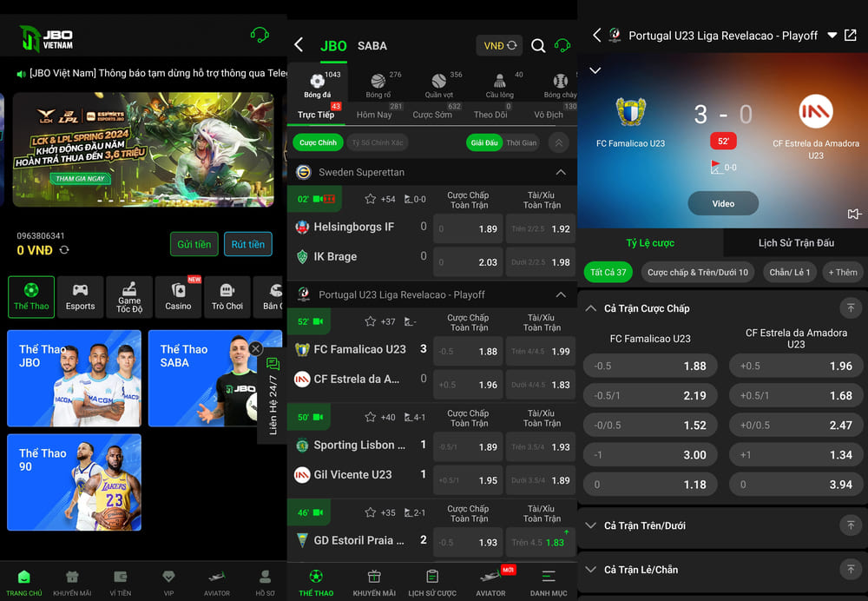Expand Cả Trận Lẻ/Chẵn section

click(590, 570)
